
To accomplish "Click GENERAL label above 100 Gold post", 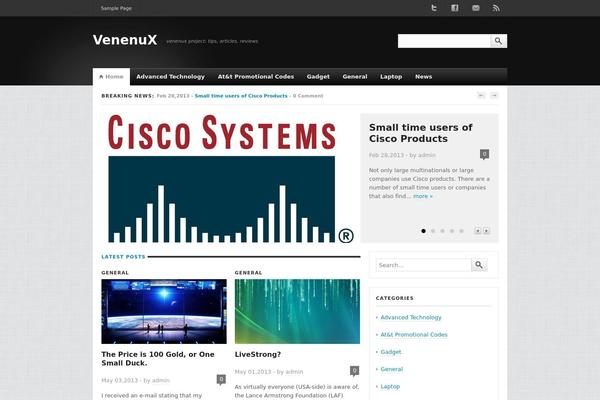I will [115, 273].
